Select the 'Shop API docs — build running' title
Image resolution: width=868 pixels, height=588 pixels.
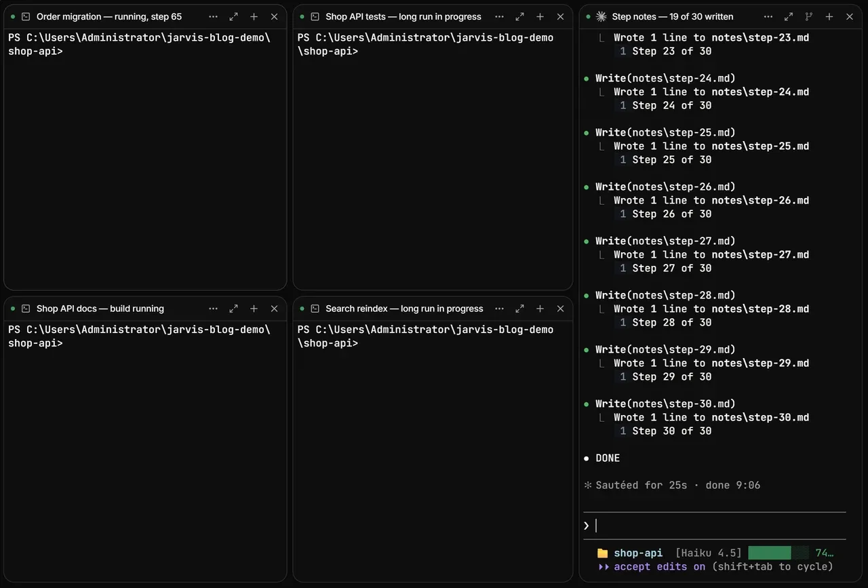[x=100, y=309]
